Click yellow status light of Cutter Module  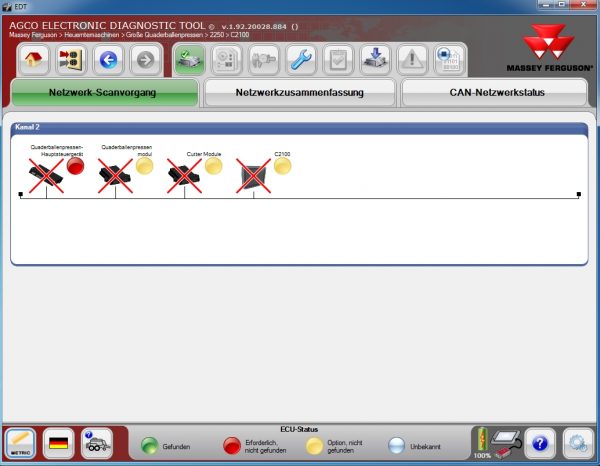[214, 166]
